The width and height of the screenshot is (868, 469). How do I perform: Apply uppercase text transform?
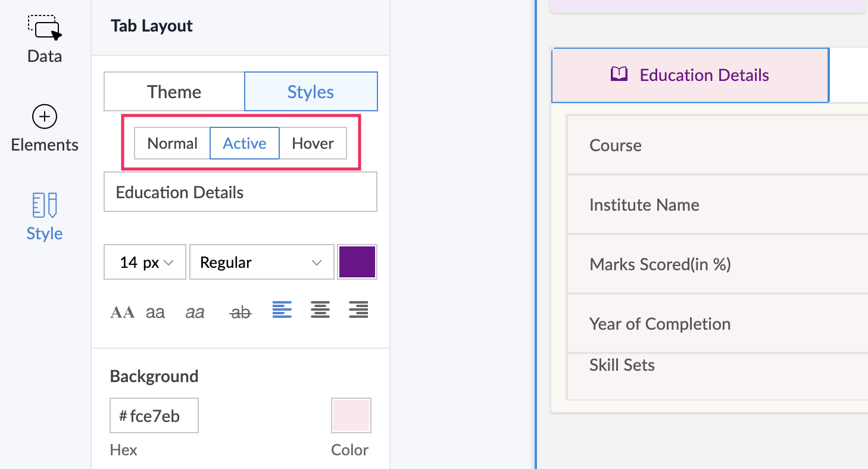click(x=123, y=312)
